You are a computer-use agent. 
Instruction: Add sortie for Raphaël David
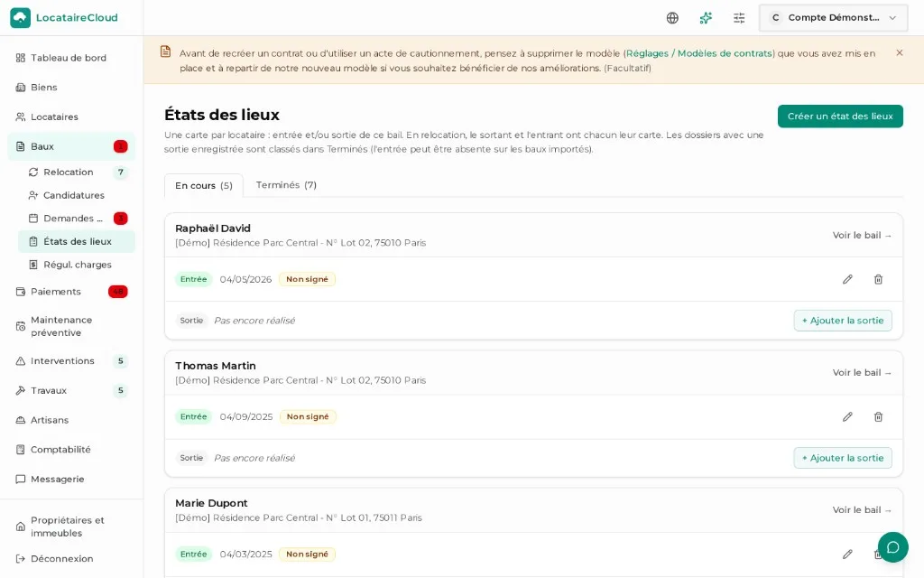pos(843,321)
